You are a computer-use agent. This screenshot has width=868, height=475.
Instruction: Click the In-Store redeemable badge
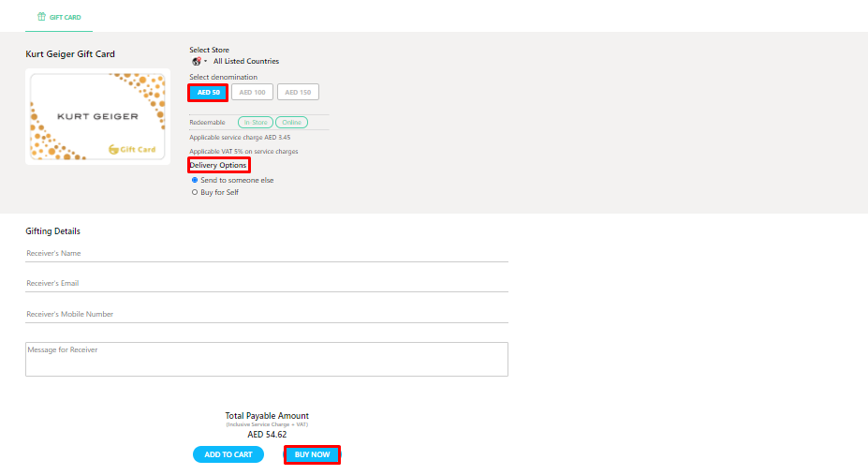(256, 123)
